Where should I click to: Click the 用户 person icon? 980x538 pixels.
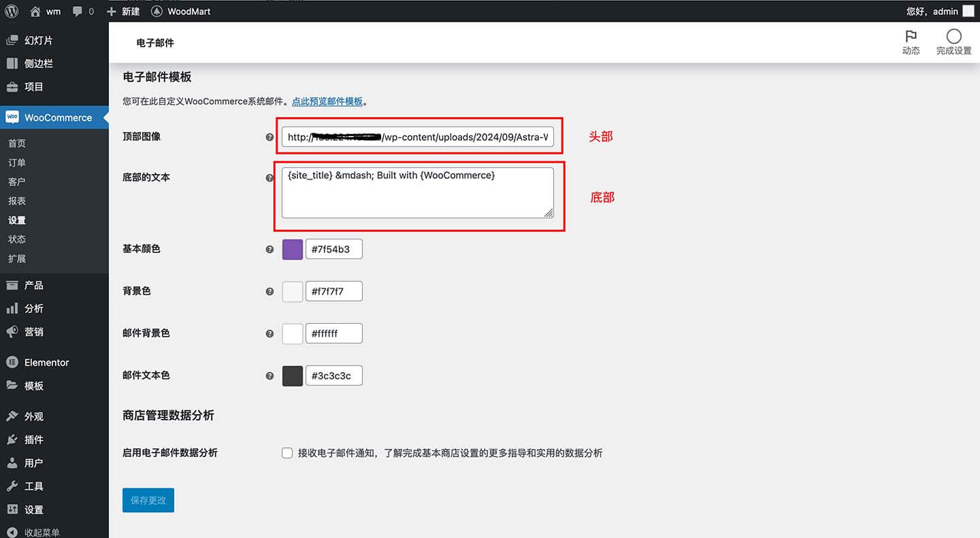[12, 463]
